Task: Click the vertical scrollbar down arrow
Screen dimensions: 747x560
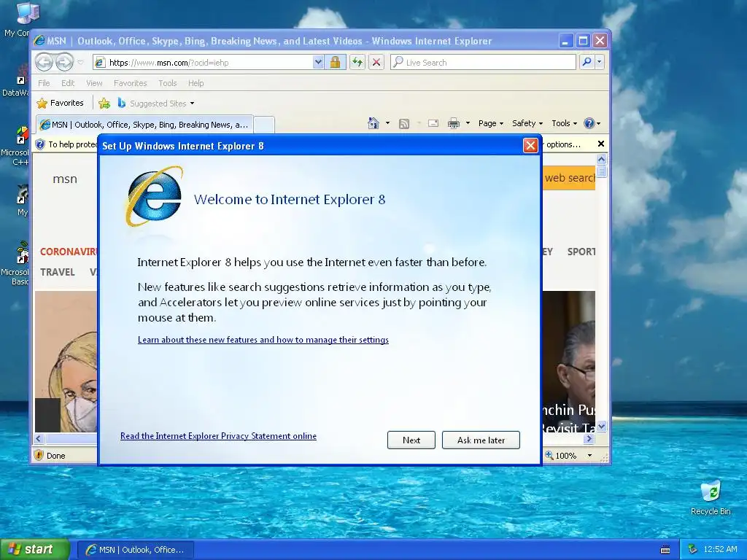Action: 601,426
